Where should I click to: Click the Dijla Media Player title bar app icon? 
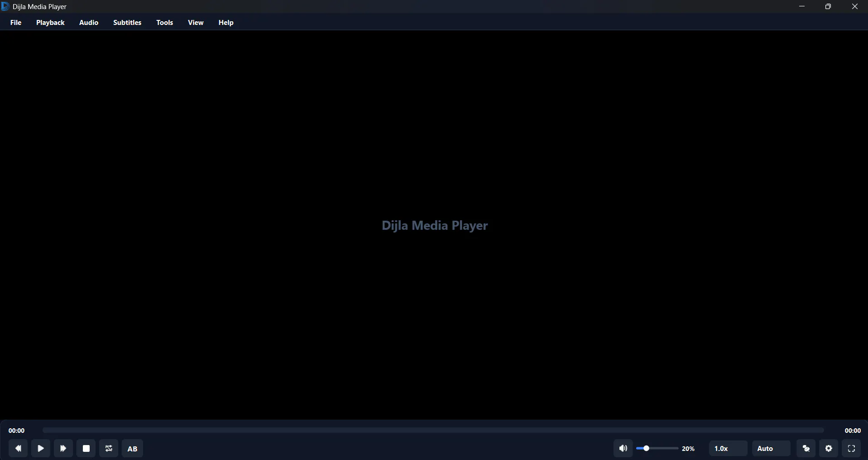click(x=5, y=6)
